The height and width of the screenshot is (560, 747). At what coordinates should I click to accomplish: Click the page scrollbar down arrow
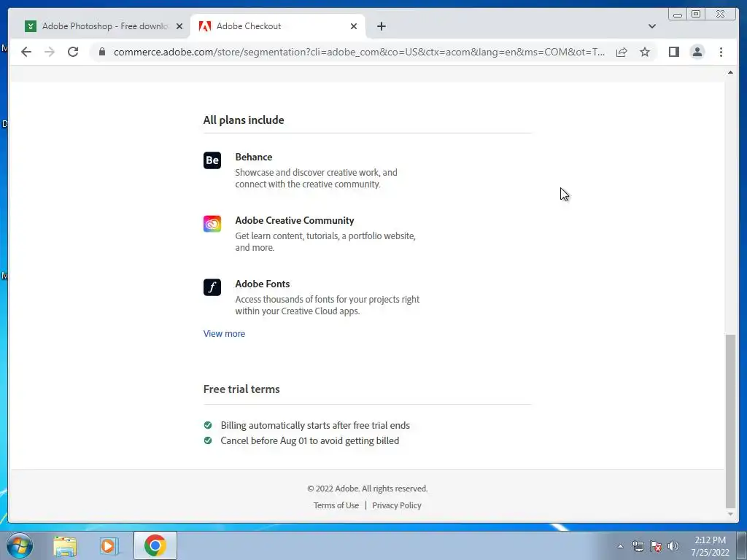point(730,514)
